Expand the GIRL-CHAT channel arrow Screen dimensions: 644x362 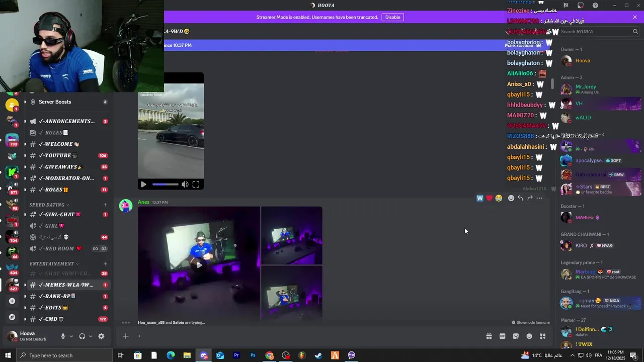tap(25, 215)
